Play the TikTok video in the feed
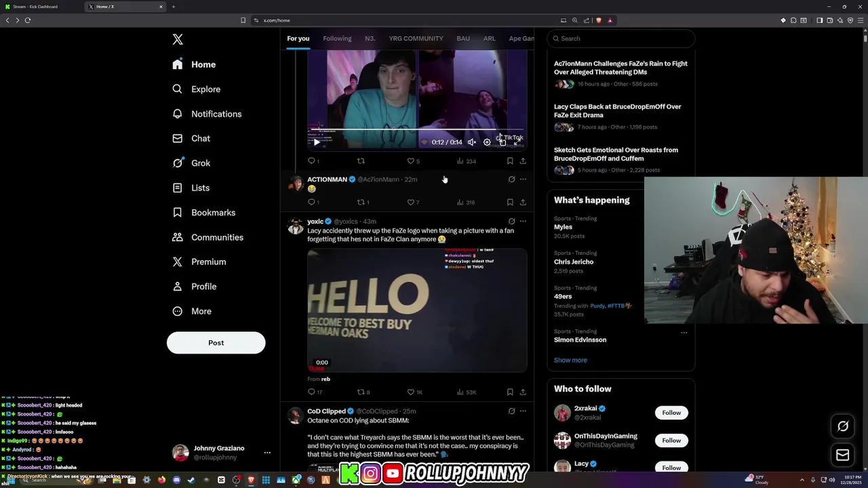The height and width of the screenshot is (488, 868). (317, 142)
